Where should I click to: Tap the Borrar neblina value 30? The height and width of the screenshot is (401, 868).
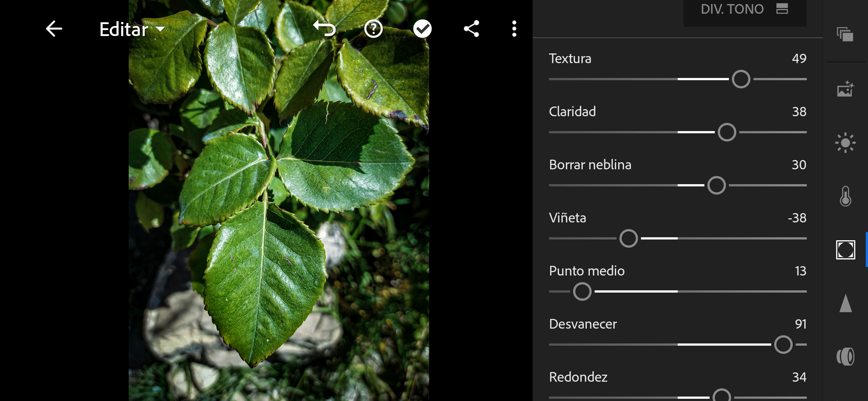[799, 164]
